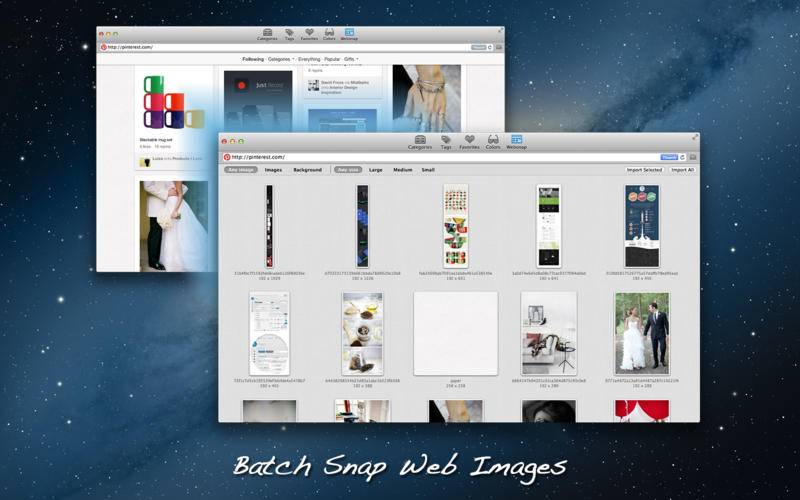
Task: Reload the page in front window address bar
Action: click(x=682, y=157)
